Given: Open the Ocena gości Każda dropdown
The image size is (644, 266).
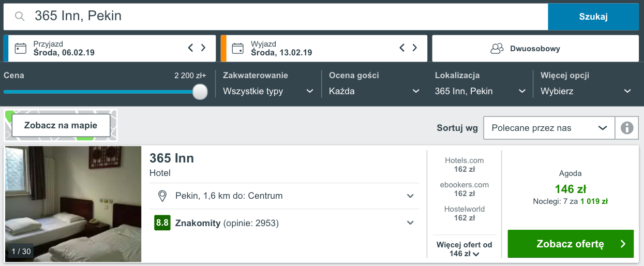Looking at the screenshot, I should pos(374,91).
